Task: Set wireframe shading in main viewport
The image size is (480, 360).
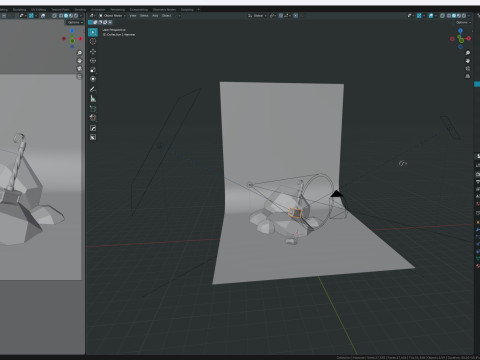Action: 449,16
